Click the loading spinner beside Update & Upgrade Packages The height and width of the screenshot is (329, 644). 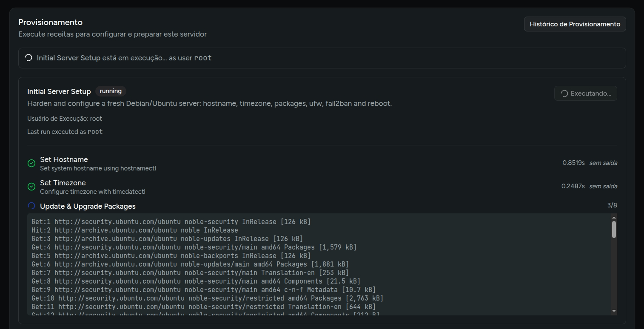point(31,206)
